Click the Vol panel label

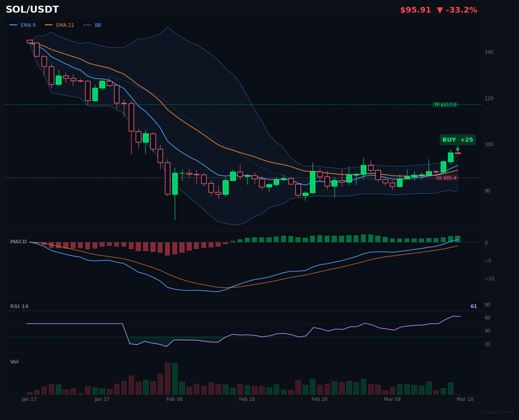[14, 361]
